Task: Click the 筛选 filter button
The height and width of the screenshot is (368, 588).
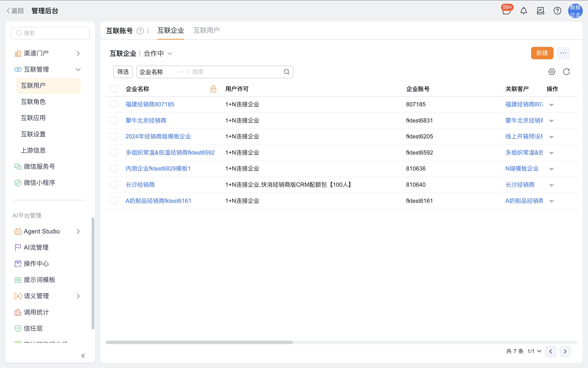Action: 123,72
